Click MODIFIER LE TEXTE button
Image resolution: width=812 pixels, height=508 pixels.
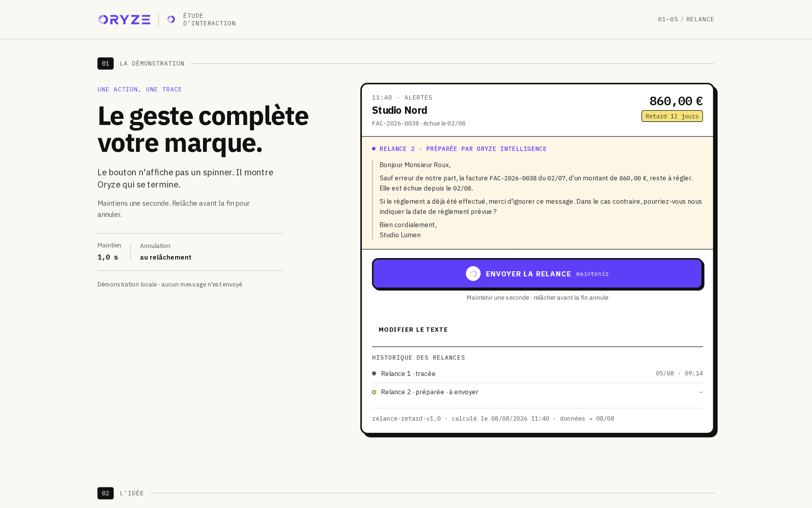(413, 330)
